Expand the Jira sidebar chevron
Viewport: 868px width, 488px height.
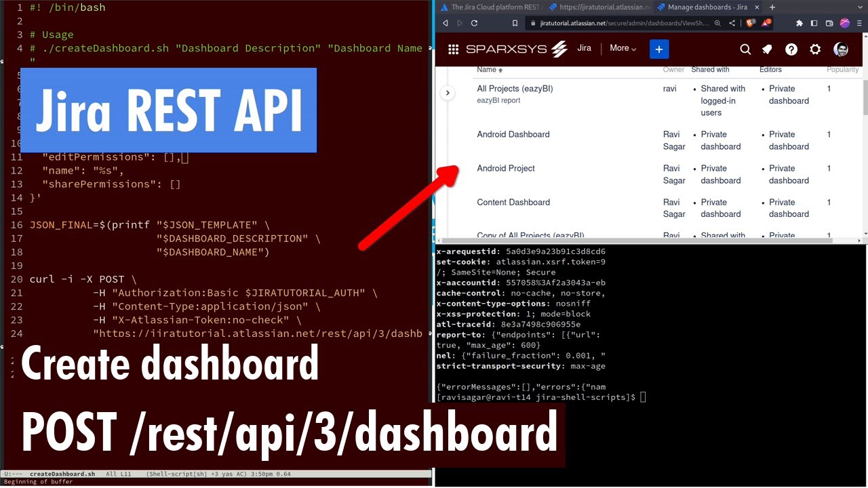448,93
